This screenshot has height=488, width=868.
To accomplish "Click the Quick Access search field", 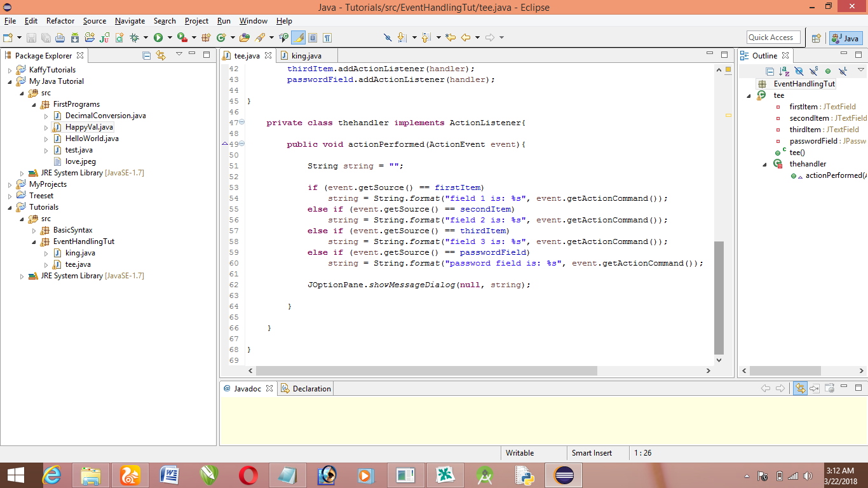I will (x=773, y=37).
